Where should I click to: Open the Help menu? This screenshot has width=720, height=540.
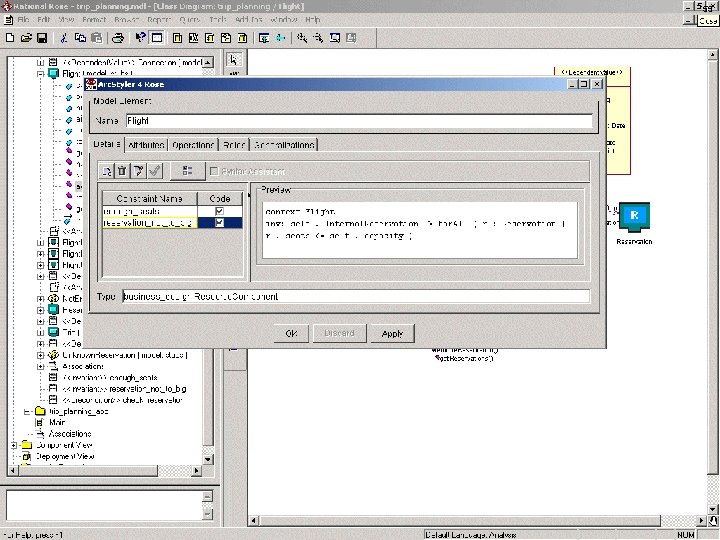[313, 20]
